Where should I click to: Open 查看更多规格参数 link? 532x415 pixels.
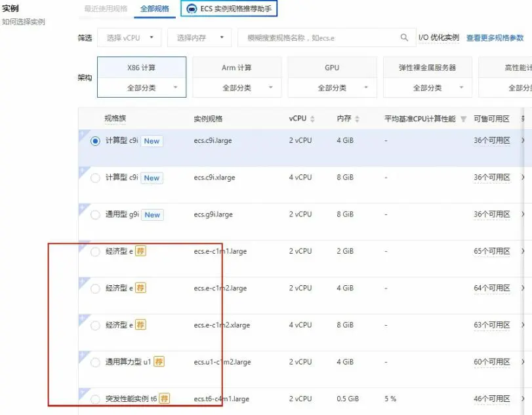point(495,37)
